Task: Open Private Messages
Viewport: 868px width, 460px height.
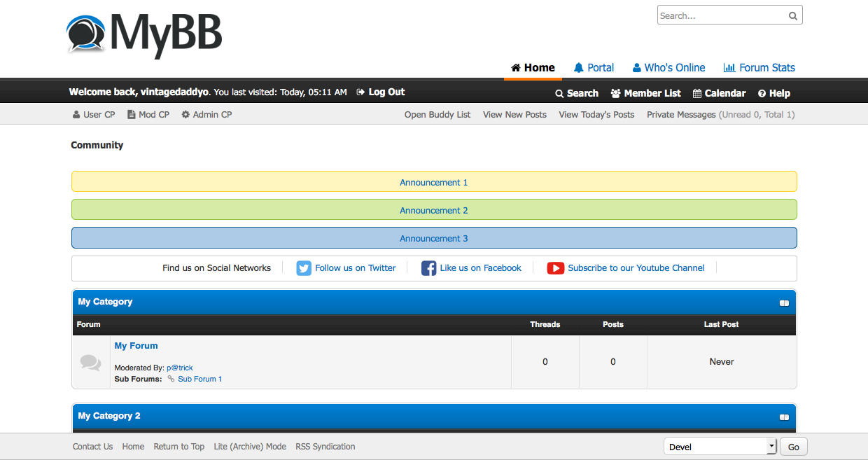Action: (x=681, y=114)
